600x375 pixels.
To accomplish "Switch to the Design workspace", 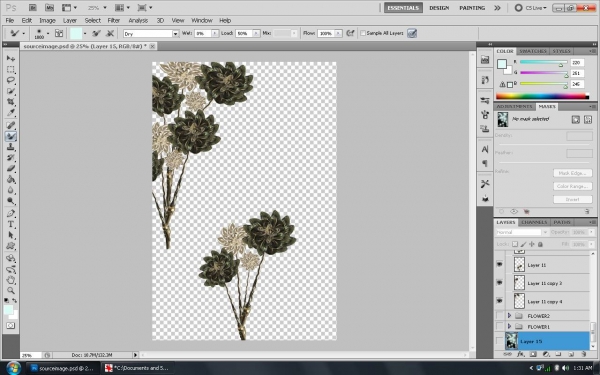I will point(439,8).
